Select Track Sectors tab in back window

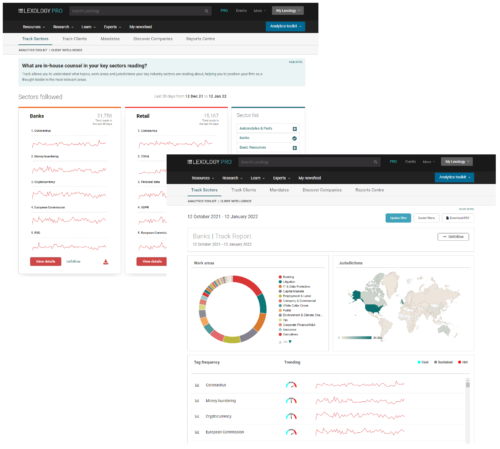pos(35,39)
